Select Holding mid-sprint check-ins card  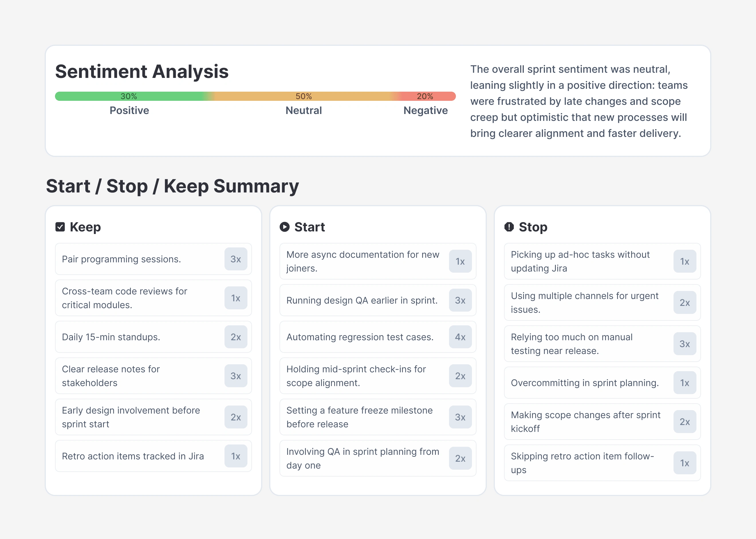[378, 376]
